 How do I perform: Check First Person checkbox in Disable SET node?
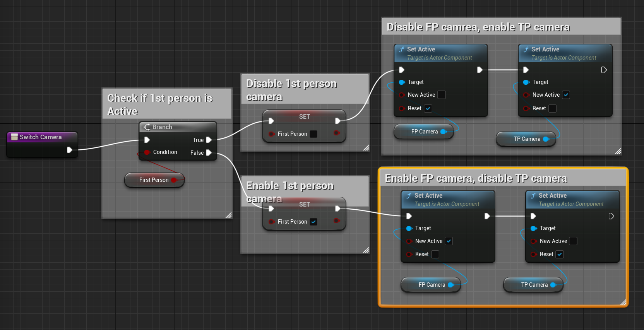pyautogui.click(x=313, y=134)
